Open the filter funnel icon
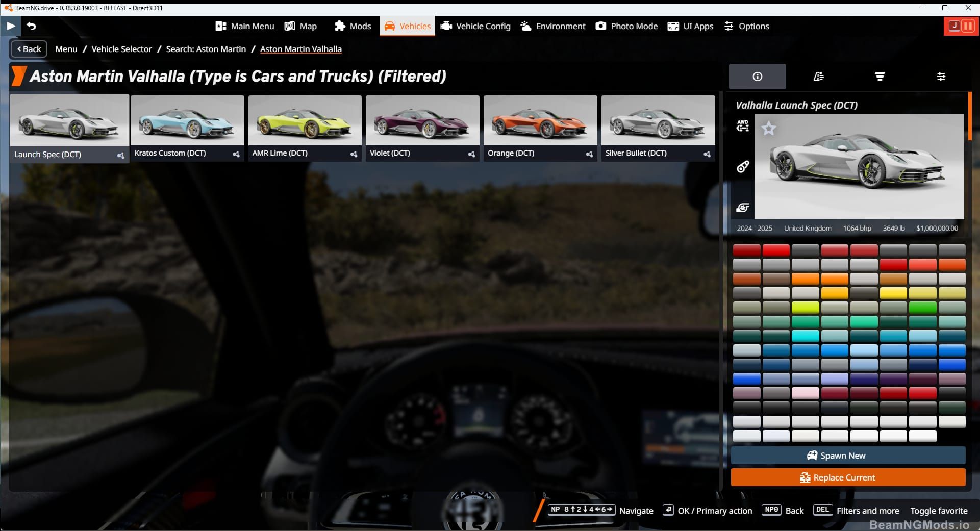The width and height of the screenshot is (980, 531). (x=880, y=77)
